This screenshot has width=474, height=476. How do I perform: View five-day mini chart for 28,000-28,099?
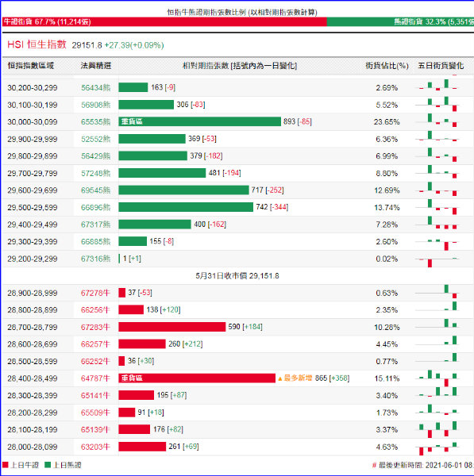tap(437, 449)
